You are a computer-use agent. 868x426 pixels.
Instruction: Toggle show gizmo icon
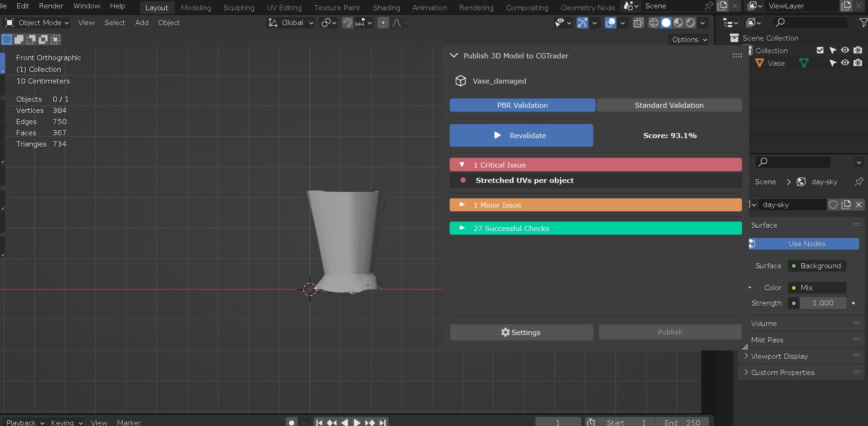click(582, 22)
